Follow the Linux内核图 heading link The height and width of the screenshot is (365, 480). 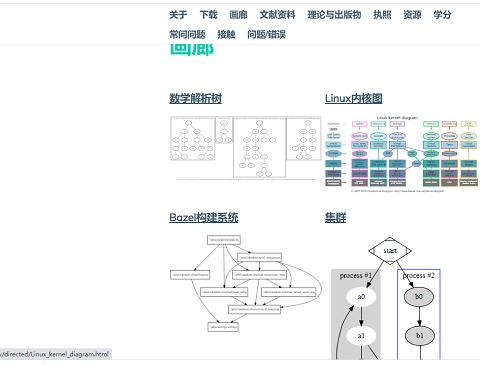point(354,98)
